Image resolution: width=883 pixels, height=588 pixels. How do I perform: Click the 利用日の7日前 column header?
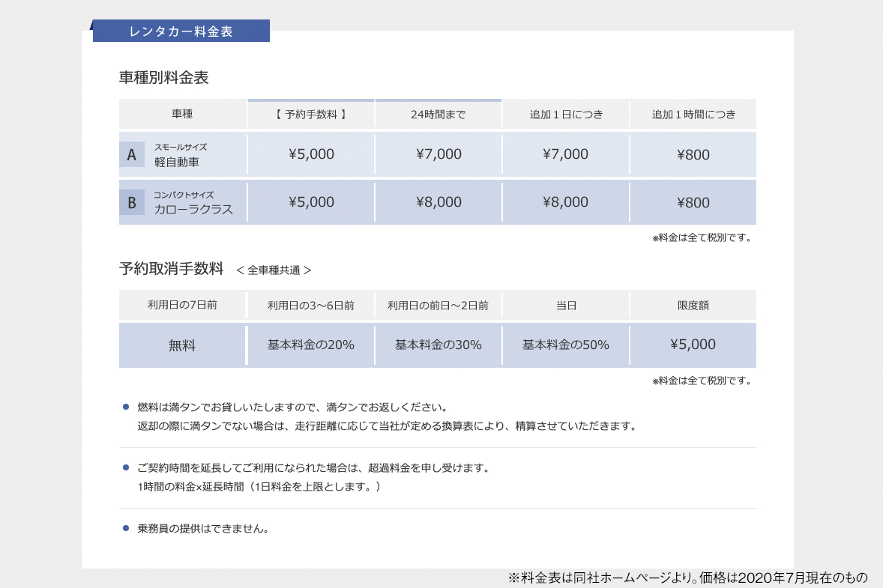pyautogui.click(x=182, y=305)
